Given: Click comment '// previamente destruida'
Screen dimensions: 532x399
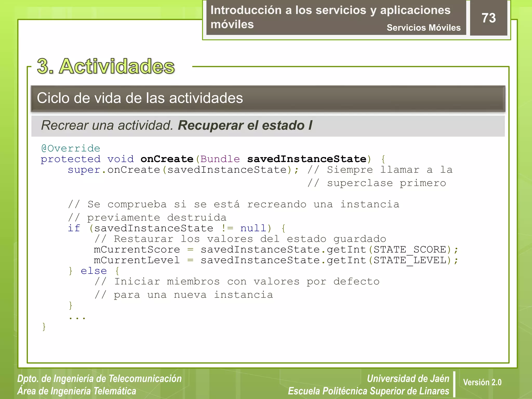Looking at the screenshot, I should (x=147, y=217).
